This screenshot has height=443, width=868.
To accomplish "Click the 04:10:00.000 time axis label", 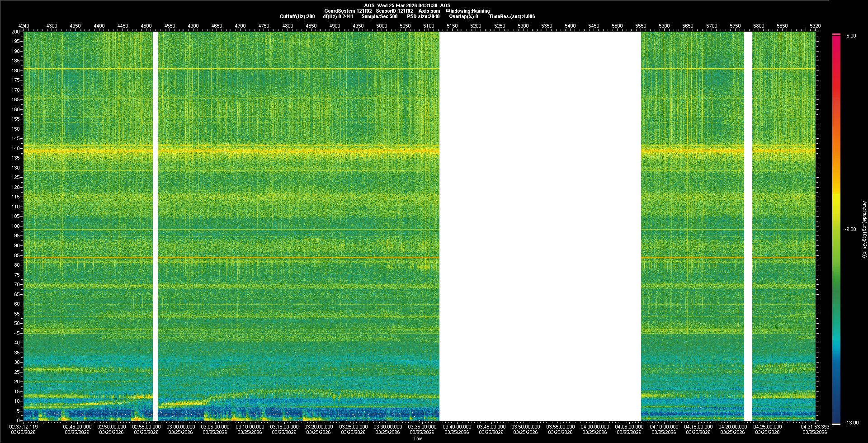I will pyautogui.click(x=664, y=427).
